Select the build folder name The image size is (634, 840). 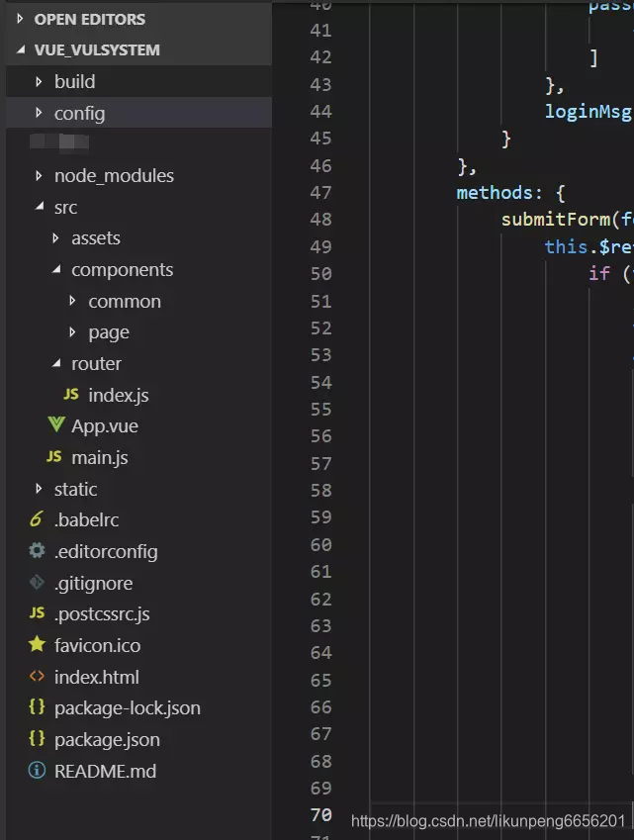74,82
